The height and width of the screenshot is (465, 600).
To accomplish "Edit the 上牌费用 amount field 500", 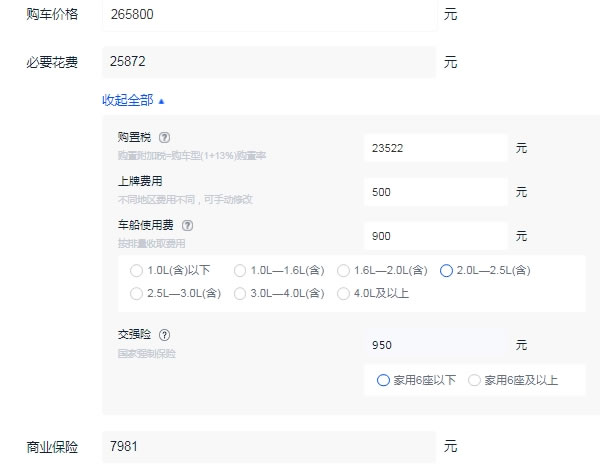I will [436, 192].
